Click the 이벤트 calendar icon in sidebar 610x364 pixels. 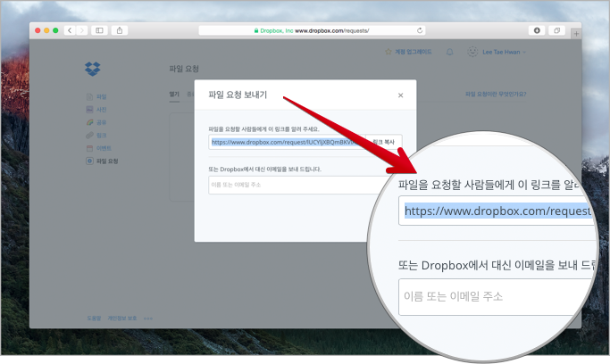click(x=89, y=148)
